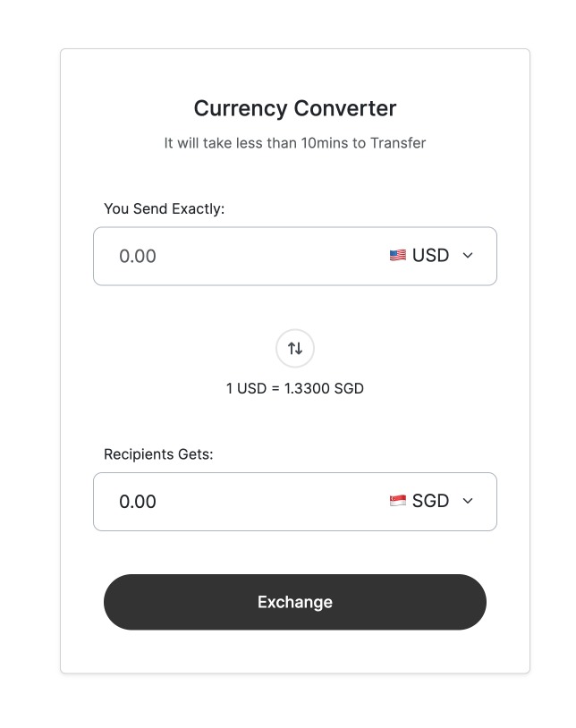Screen dimensions: 576x728
Task: Click the 0.00 value in recipient field
Action: 138,502
